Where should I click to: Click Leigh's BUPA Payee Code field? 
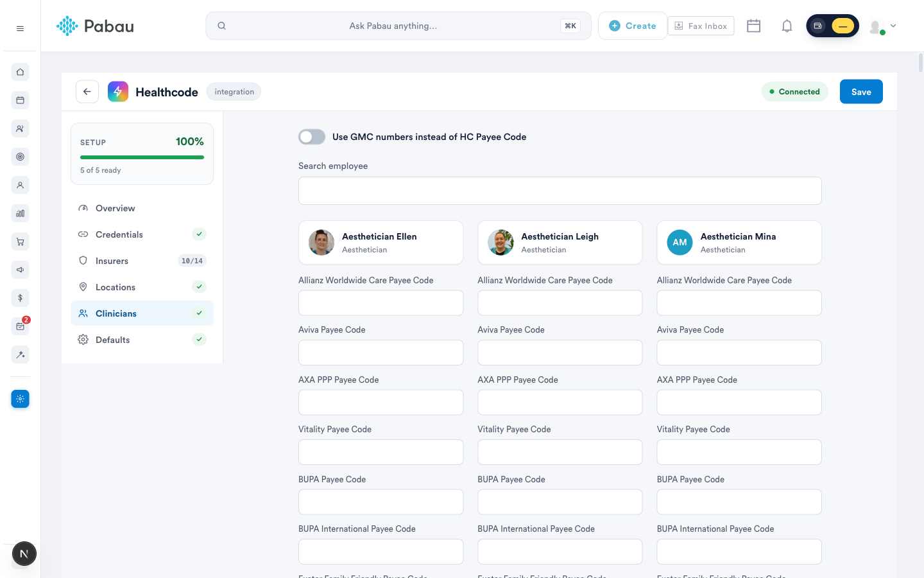[x=560, y=502]
